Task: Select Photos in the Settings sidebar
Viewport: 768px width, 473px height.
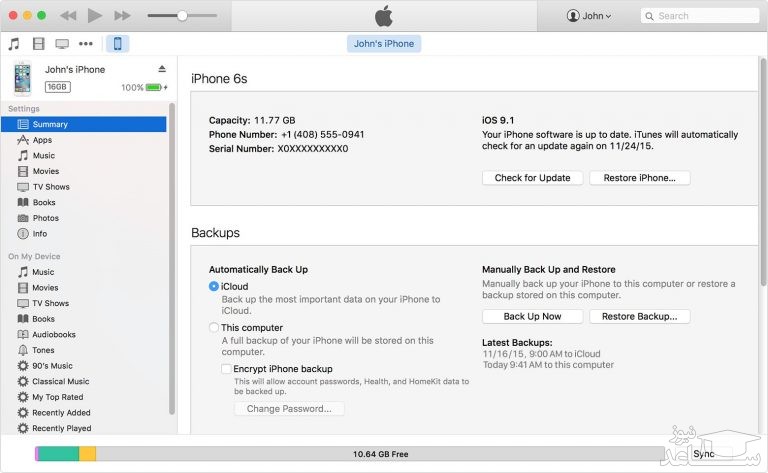Action: 45,218
